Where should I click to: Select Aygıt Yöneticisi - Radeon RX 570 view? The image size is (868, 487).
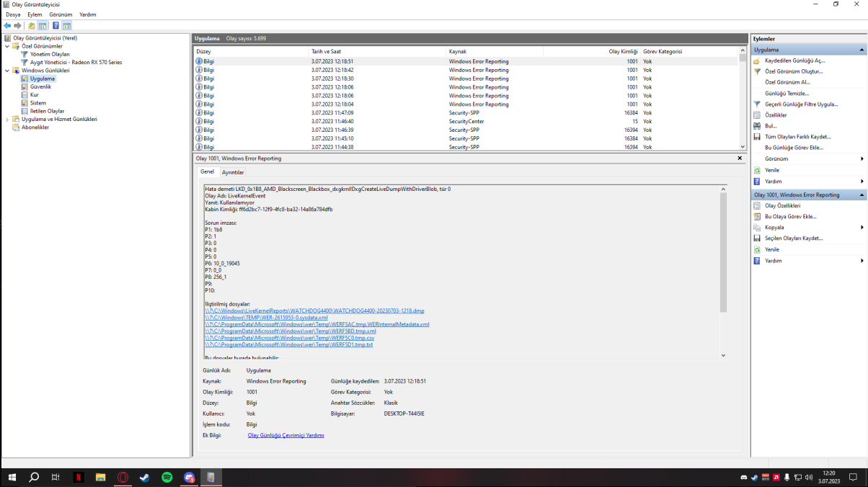point(76,62)
